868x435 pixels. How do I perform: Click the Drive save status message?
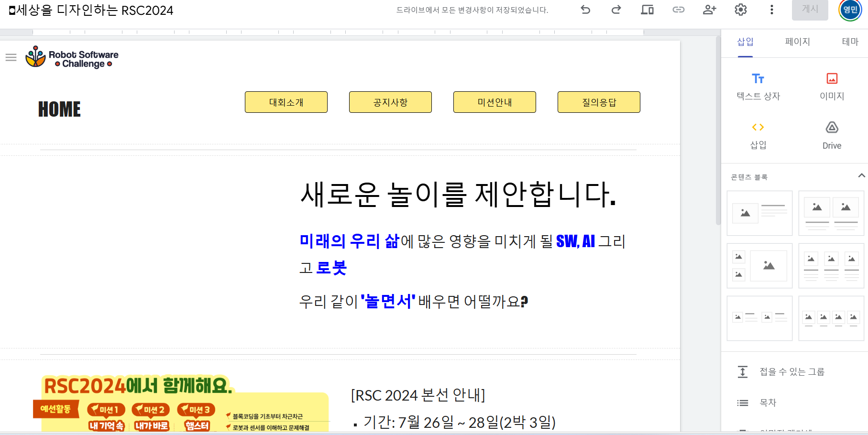(472, 10)
